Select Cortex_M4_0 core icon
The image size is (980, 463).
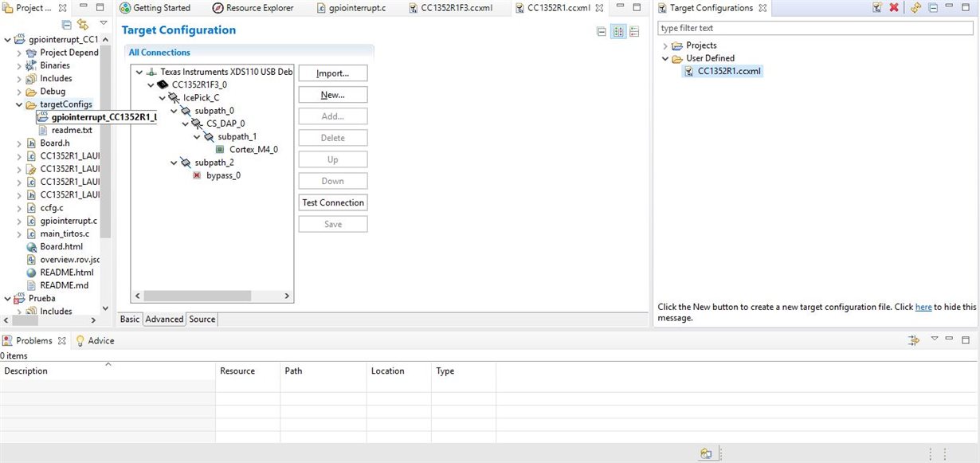pos(221,150)
